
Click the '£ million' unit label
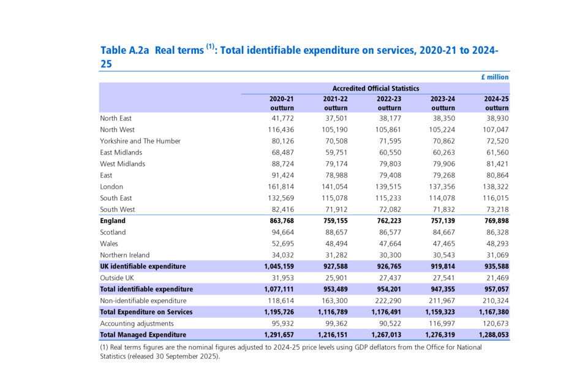click(494, 77)
